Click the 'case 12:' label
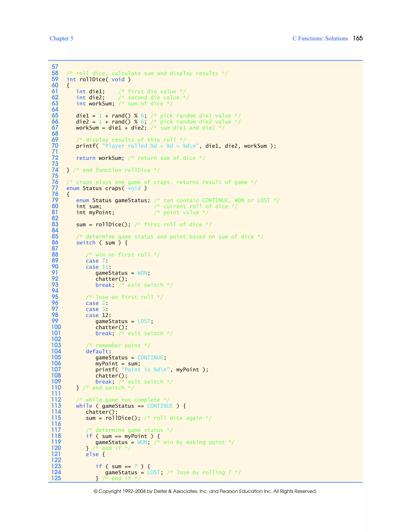Viewport: 411px width, 532px height. (98, 315)
